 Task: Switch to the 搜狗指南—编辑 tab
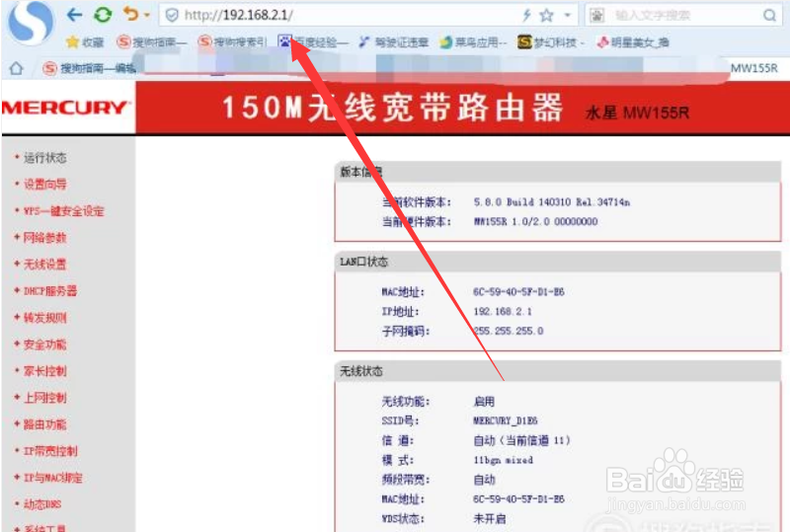[89, 68]
